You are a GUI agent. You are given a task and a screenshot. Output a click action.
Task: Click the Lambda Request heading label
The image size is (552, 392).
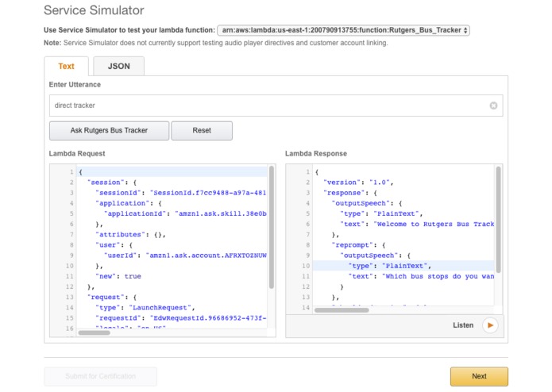click(77, 154)
